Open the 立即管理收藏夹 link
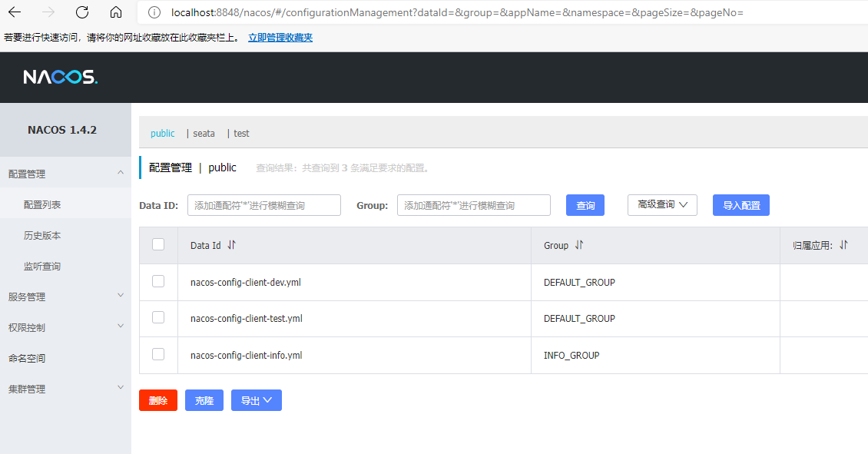The width and height of the screenshot is (868, 454). (280, 38)
